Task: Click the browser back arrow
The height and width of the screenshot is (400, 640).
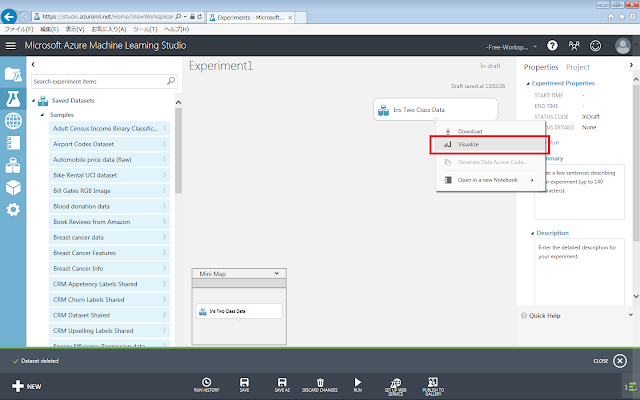Action: point(9,17)
